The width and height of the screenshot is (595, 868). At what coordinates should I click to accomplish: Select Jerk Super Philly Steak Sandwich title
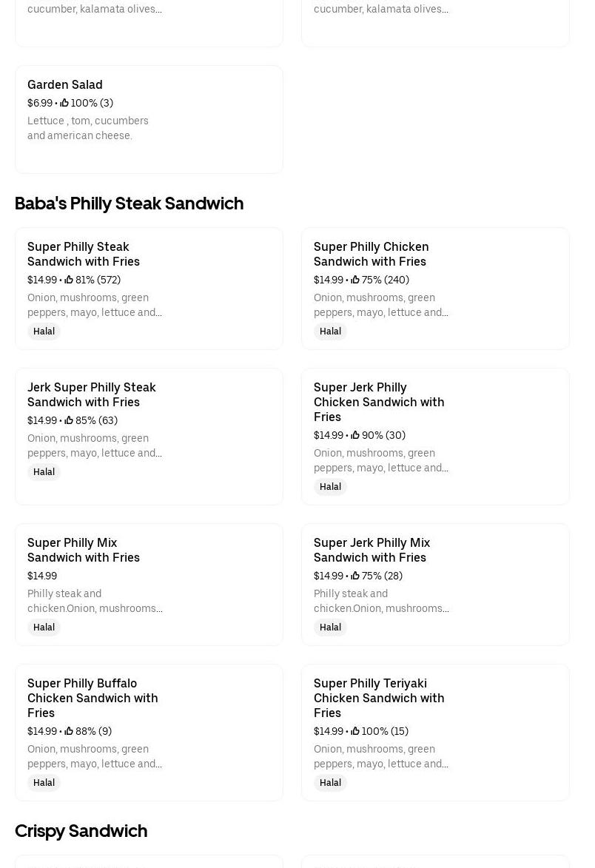pos(91,394)
